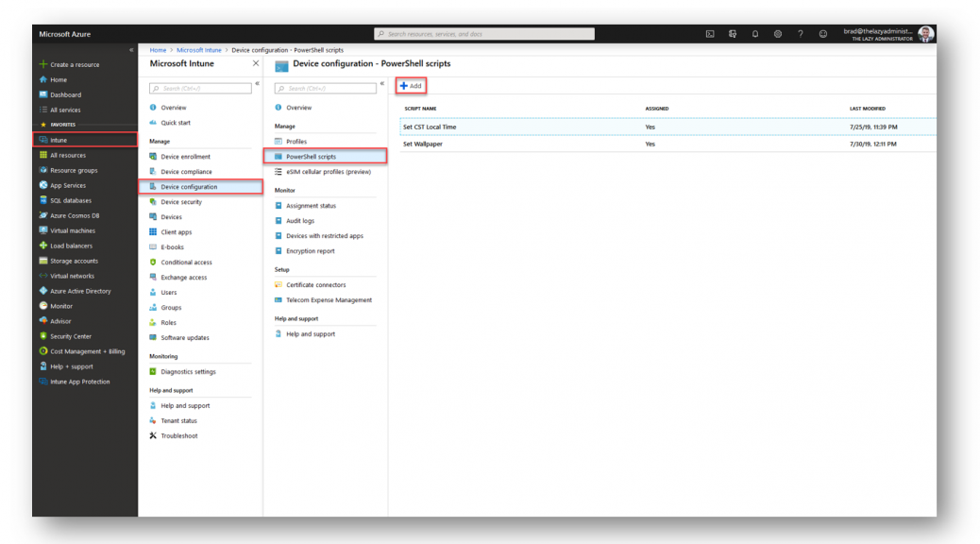Click the Azure Active Directory icon
Image resolution: width=980 pixels, height=544 pixels.
pyautogui.click(x=43, y=291)
